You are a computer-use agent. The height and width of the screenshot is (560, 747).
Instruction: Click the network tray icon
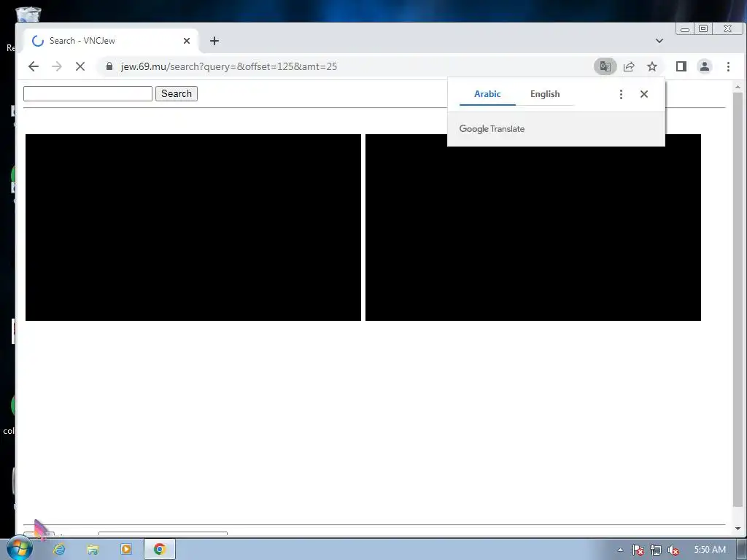coord(656,550)
